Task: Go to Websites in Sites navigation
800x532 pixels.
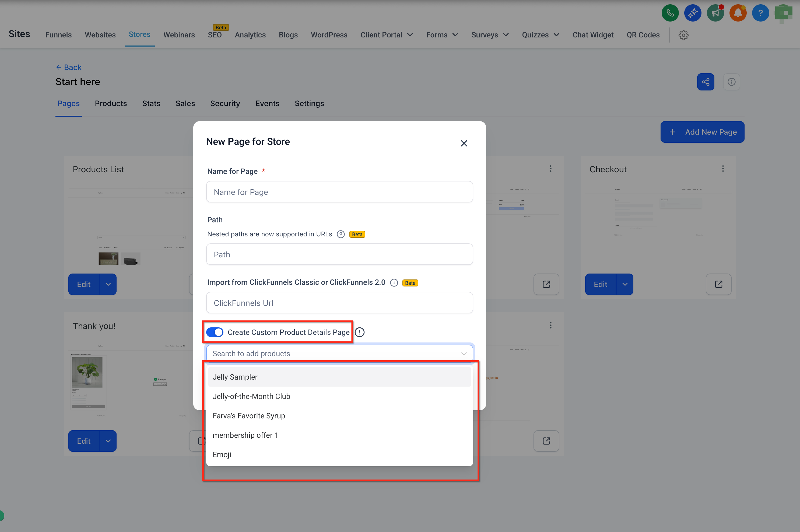Action: [100, 35]
